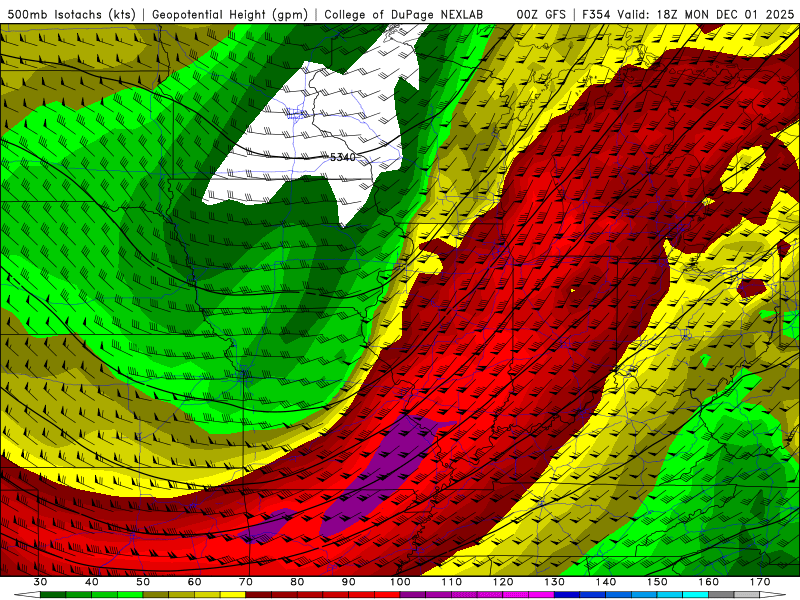Select the "18Z MON DEC 01 2025" valid time
800x600 pixels.
726,14
